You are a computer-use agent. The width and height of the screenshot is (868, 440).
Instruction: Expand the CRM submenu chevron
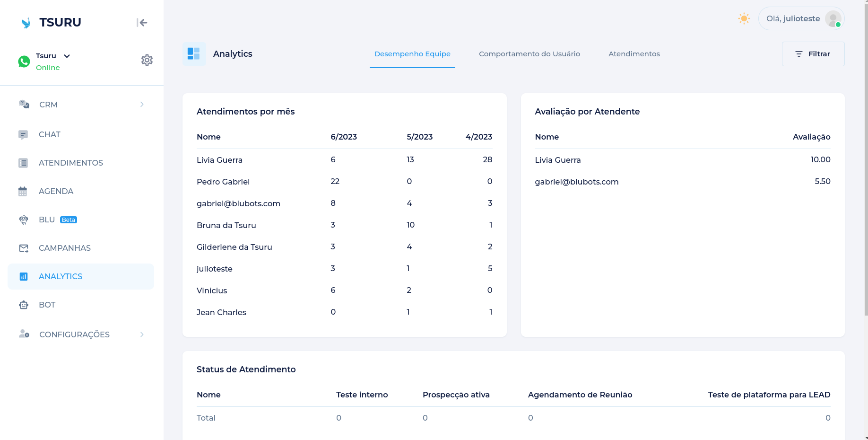(142, 105)
